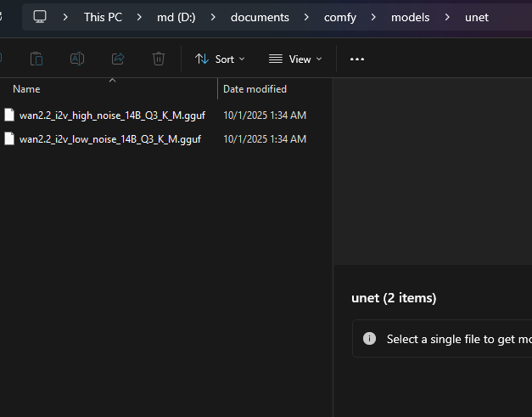Sort by the Date modified column header
The image size is (532, 417).
(x=255, y=89)
